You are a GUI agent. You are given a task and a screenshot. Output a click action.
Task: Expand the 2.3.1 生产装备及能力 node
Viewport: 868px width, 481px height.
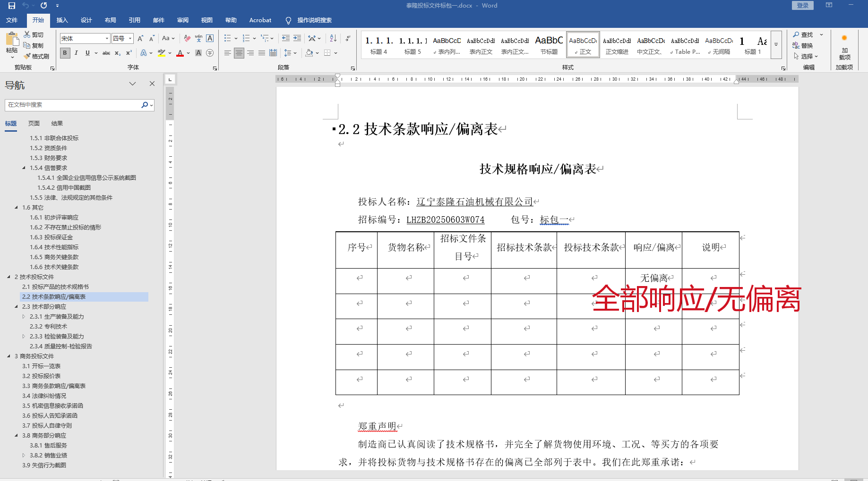coord(24,317)
